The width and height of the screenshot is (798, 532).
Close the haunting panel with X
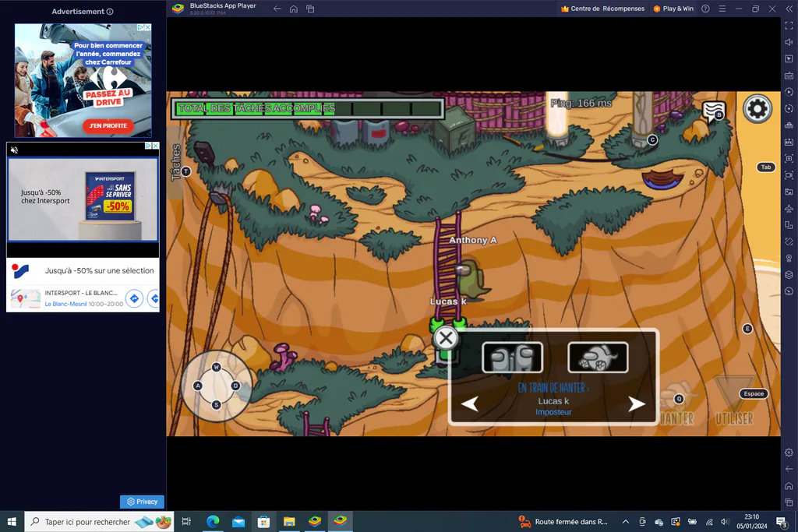click(x=446, y=338)
